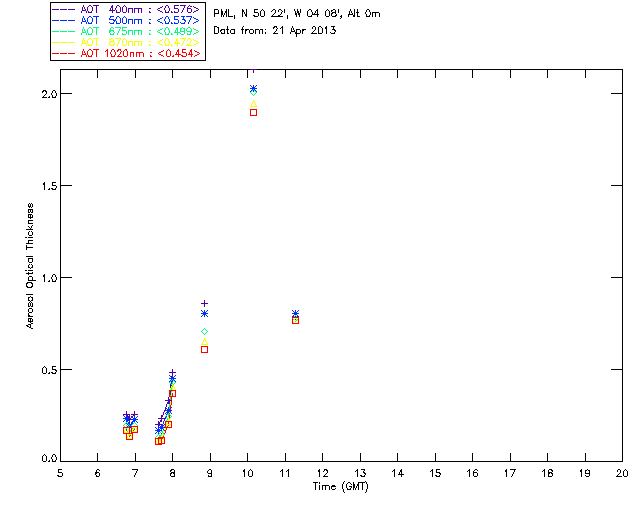
Task: Select the 'Data from: 21 Apr 2013' text
Action: [x=275, y=31]
